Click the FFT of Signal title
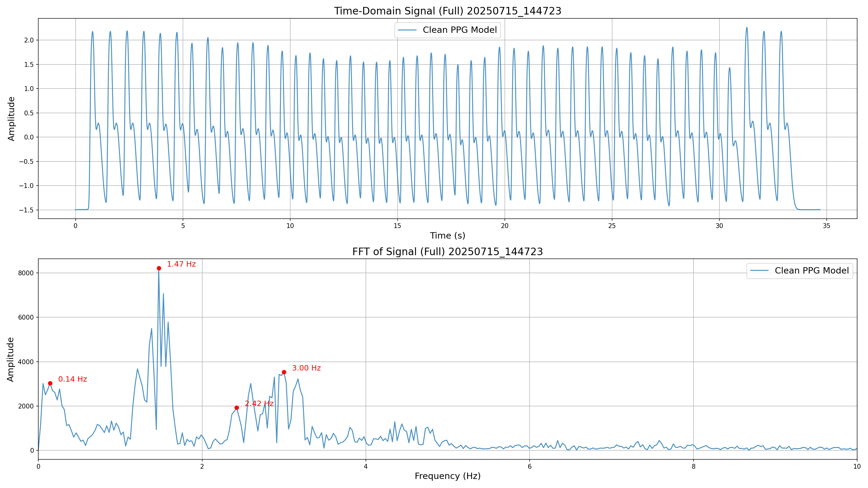This screenshot has width=868, height=488. (448, 252)
